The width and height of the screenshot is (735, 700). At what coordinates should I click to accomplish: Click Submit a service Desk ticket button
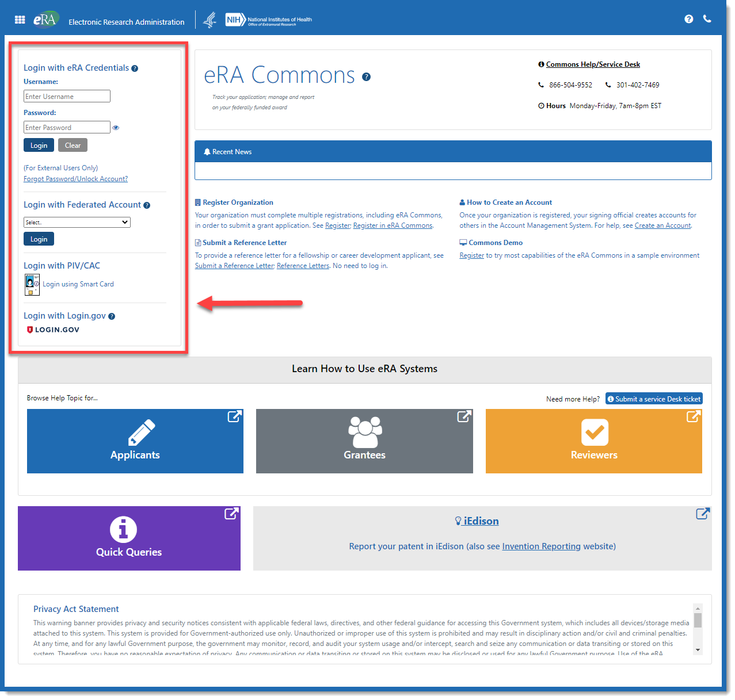click(x=654, y=399)
